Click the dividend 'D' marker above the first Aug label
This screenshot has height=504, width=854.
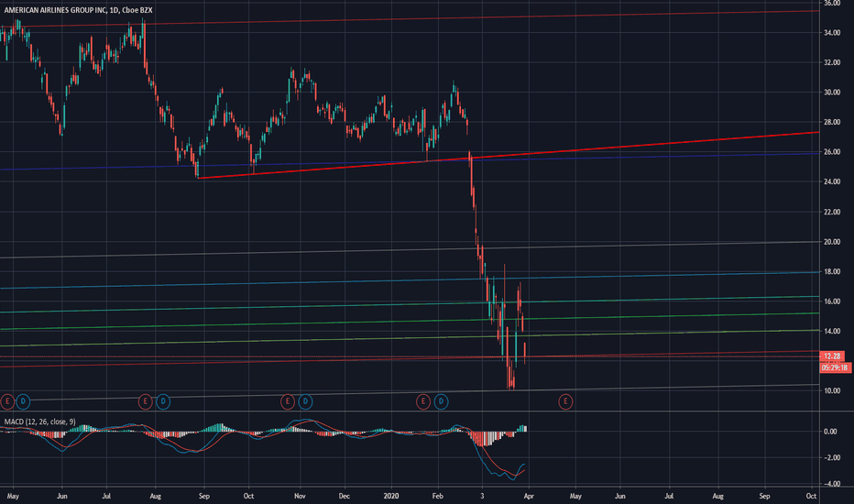(x=163, y=402)
